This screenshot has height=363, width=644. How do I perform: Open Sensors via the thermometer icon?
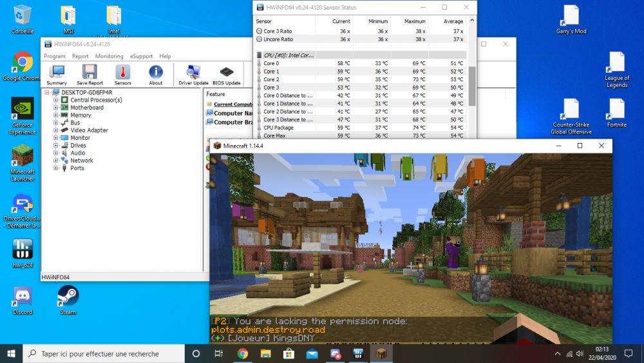coord(122,74)
